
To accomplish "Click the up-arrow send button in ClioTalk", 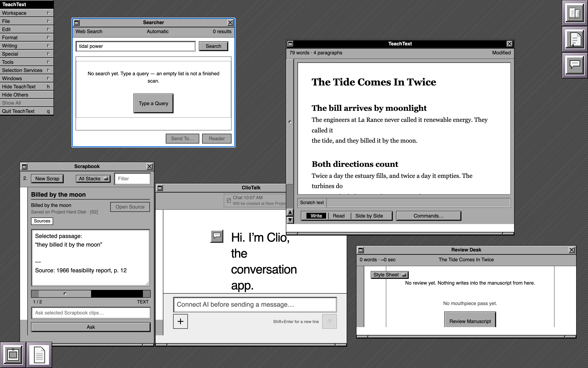I will point(329,321).
